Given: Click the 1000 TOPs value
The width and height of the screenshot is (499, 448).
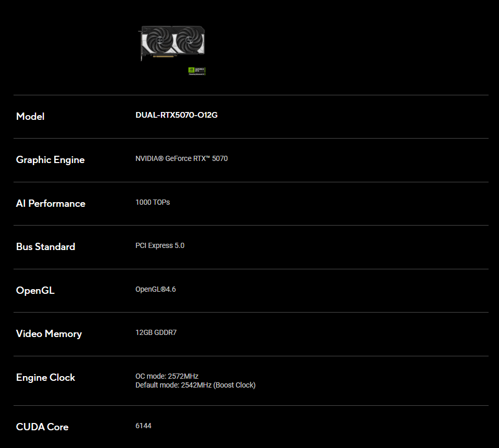Looking at the screenshot, I should pos(153,202).
